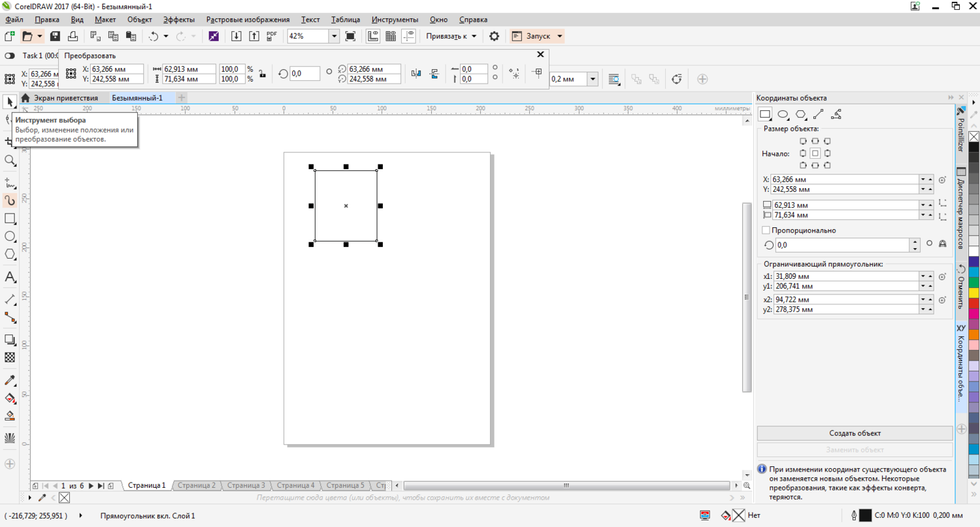980x527 pixels.
Task: Switch to the Страница 2 page tab
Action: click(196, 485)
